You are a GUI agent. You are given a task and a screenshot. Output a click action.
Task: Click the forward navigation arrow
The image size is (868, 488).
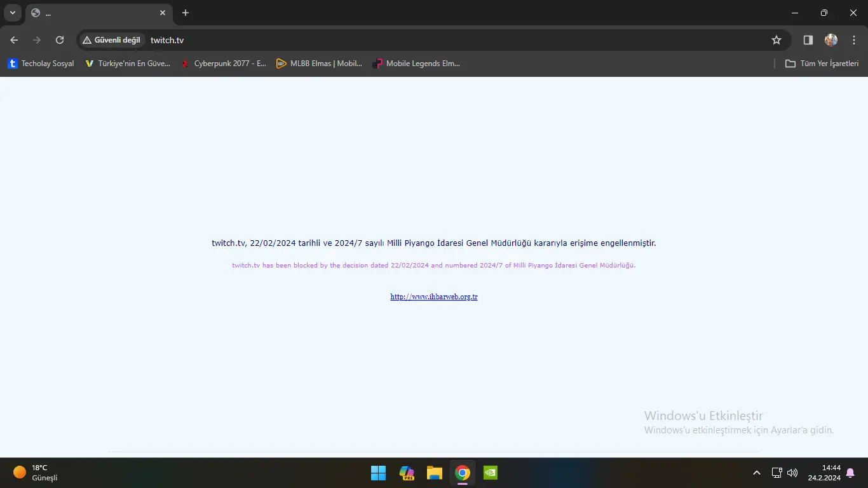pyautogui.click(x=37, y=40)
